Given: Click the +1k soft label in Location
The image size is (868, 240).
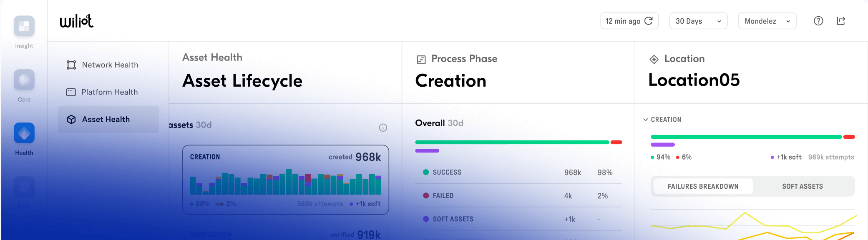Looking at the screenshot, I should pos(789,157).
